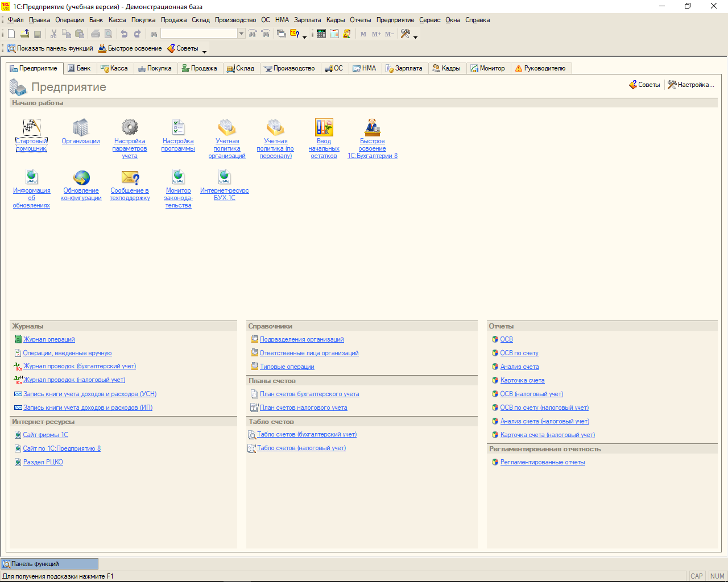The width and height of the screenshot is (728, 582).
Task: Open the Организации buildings icon
Action: (x=81, y=127)
